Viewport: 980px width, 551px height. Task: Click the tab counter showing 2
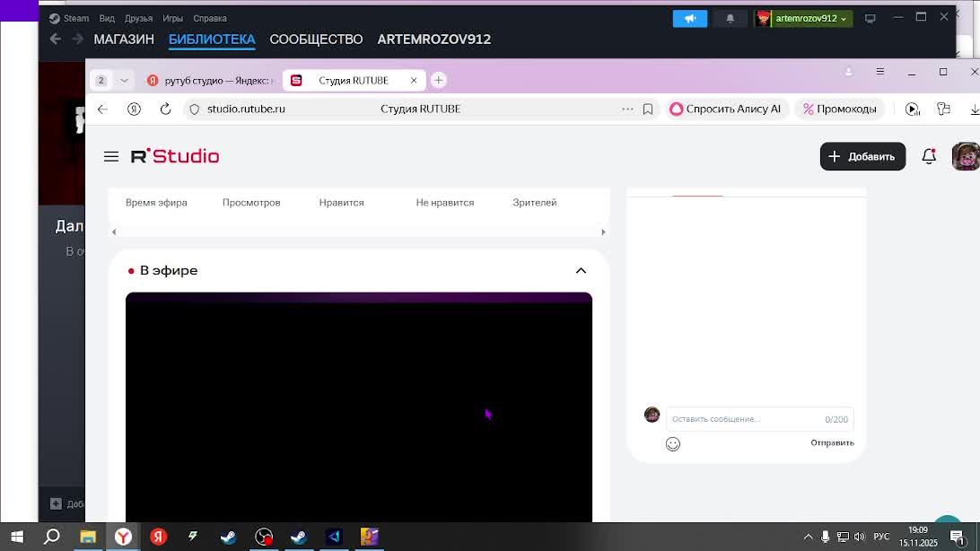(101, 81)
